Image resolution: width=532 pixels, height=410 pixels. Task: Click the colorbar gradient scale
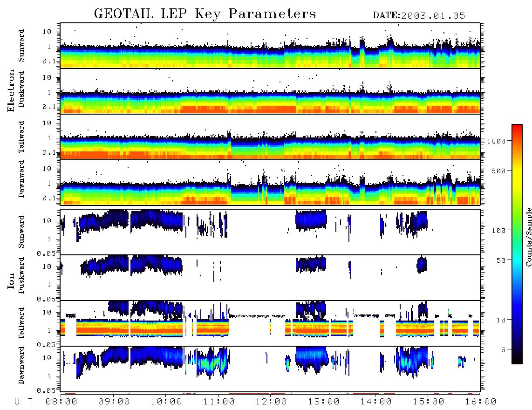click(517, 244)
